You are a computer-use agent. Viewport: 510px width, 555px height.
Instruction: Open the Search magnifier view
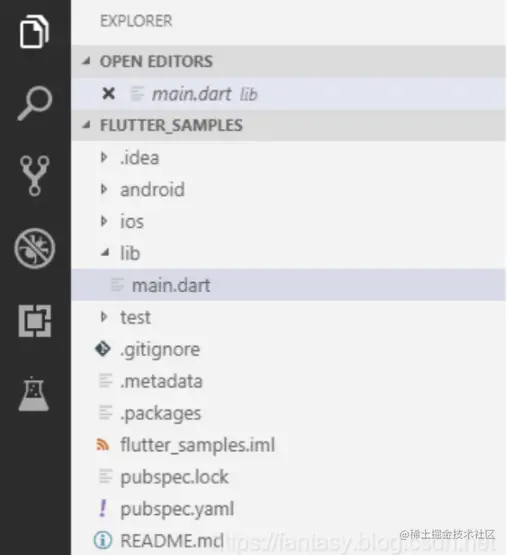click(35, 103)
